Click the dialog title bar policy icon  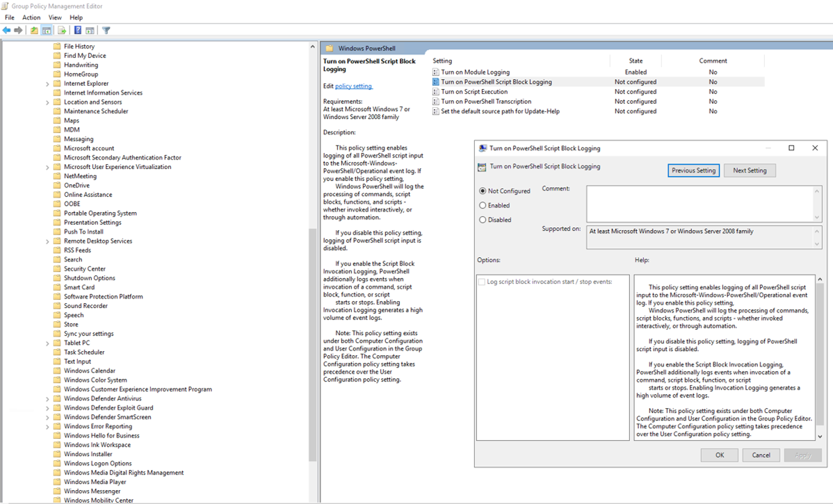click(483, 148)
